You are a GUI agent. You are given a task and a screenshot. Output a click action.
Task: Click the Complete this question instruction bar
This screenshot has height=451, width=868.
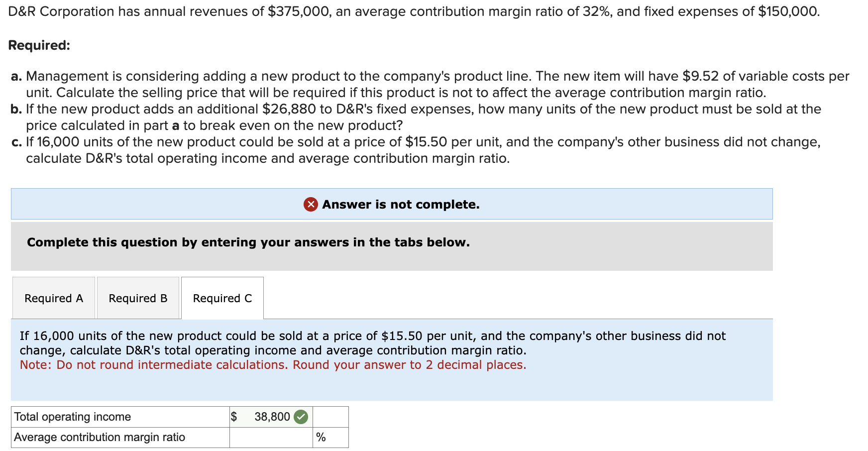tap(248, 242)
